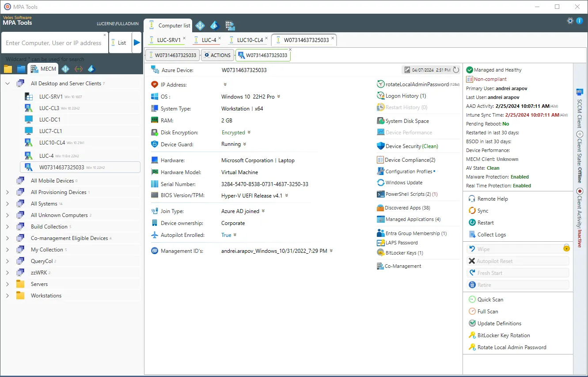
Task: Click the Enter Computer, User or IP address field
Action: coord(53,42)
